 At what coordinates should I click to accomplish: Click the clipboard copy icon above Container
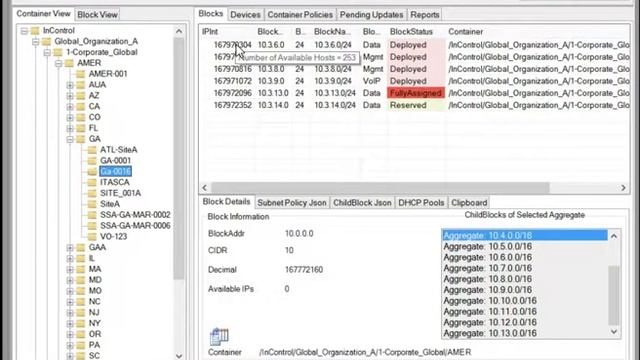[x=219, y=337]
